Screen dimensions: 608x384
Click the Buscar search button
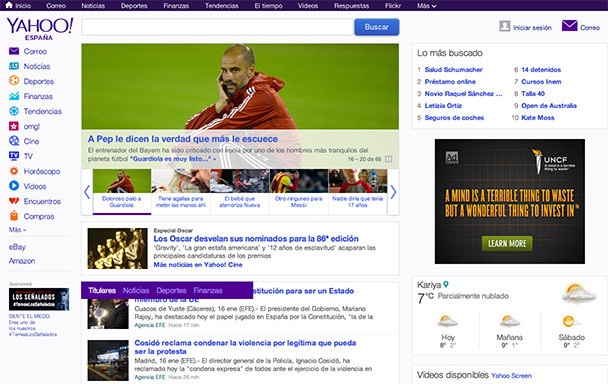tap(377, 27)
